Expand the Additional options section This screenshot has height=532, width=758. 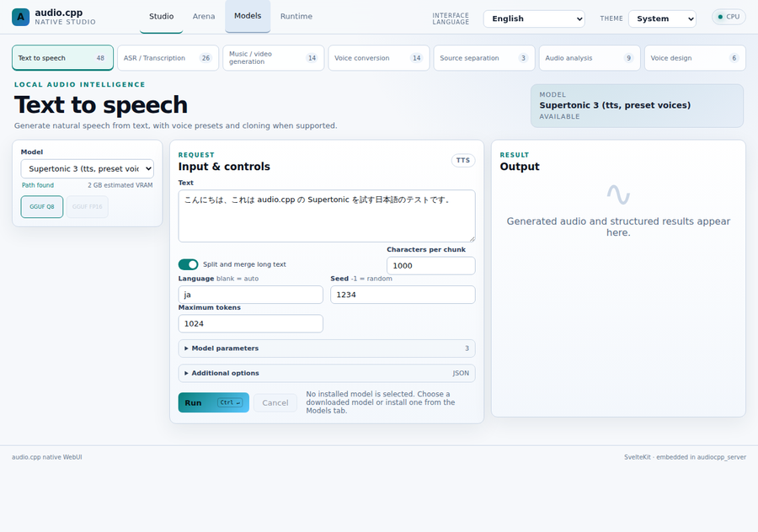[x=327, y=373]
